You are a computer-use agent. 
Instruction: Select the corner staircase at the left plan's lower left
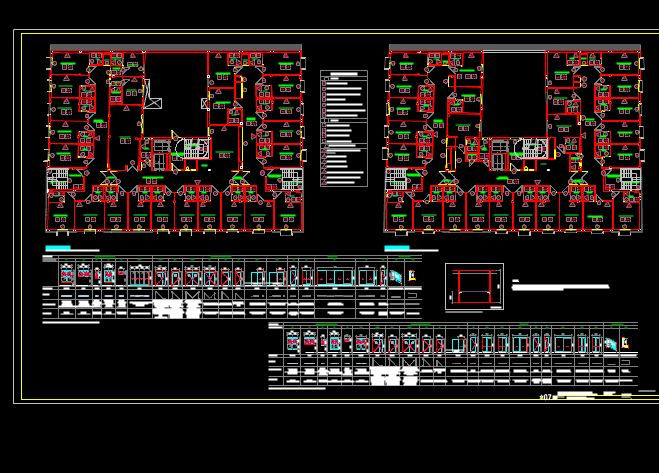click(x=58, y=179)
